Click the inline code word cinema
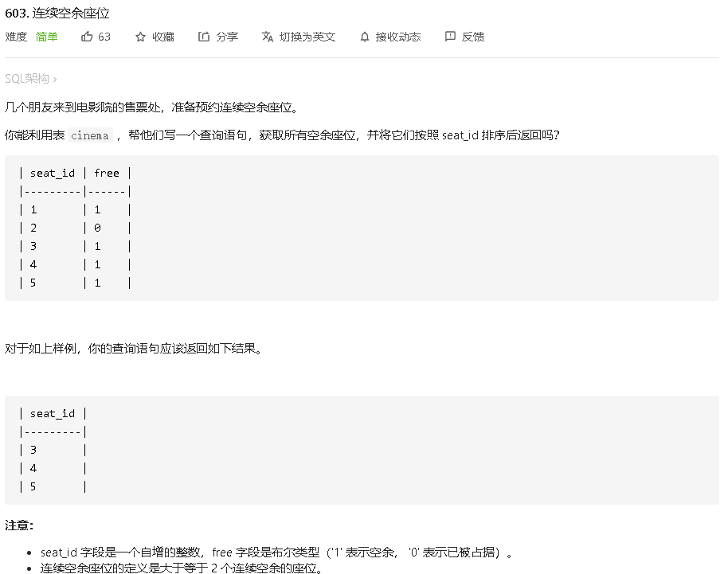This screenshot has width=728, height=574. pyautogui.click(x=90, y=135)
